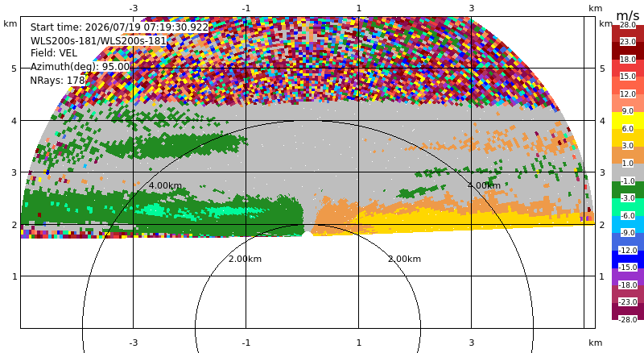The width and height of the screenshot is (644, 353).
Task: Click the left 4.00km range ring label
Action: (165, 185)
